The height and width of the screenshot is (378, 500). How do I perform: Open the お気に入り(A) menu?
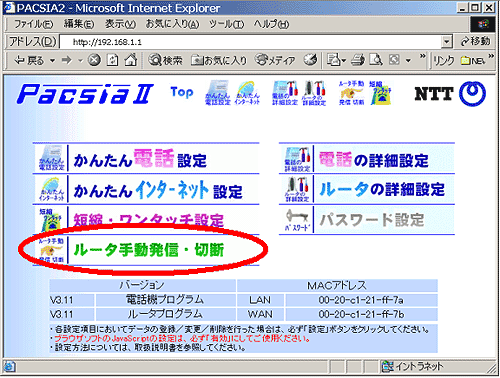(x=172, y=24)
